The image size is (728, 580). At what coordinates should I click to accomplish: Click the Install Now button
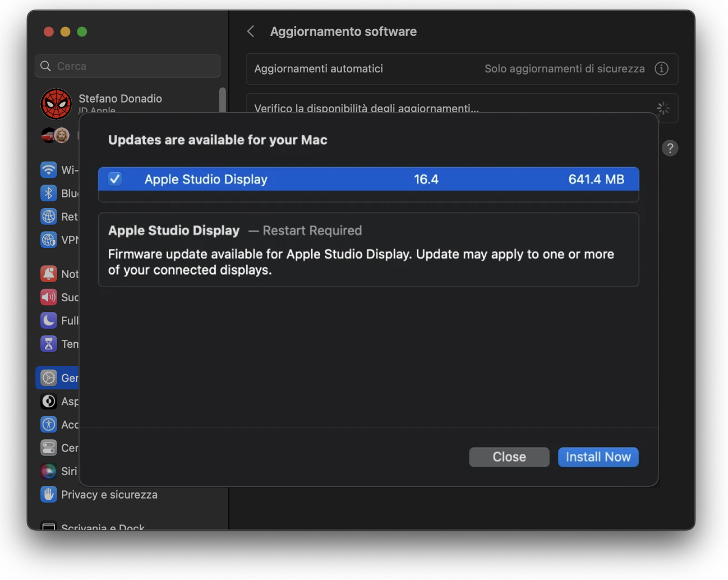(598, 457)
